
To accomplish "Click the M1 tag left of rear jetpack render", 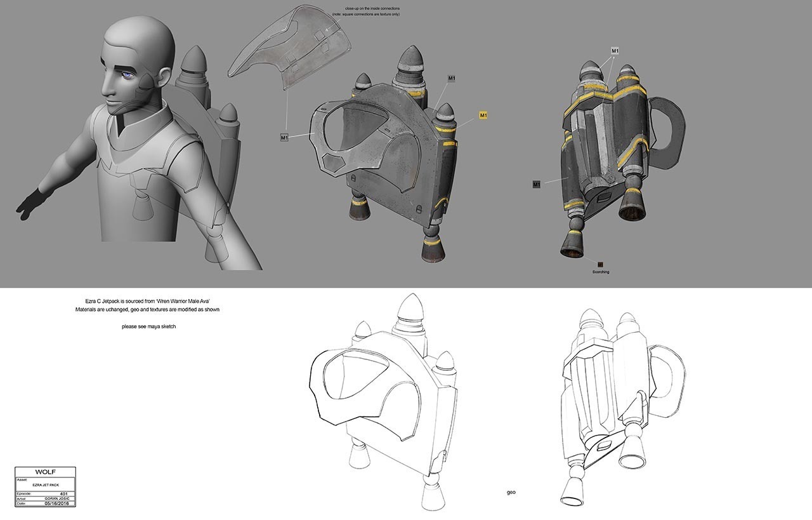I will [x=537, y=184].
